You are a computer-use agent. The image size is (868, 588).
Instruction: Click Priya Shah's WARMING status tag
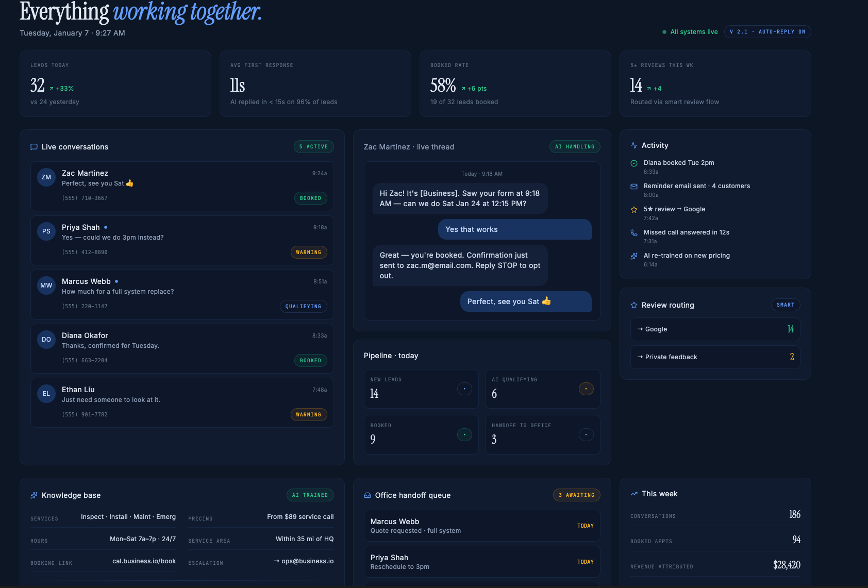[309, 253]
